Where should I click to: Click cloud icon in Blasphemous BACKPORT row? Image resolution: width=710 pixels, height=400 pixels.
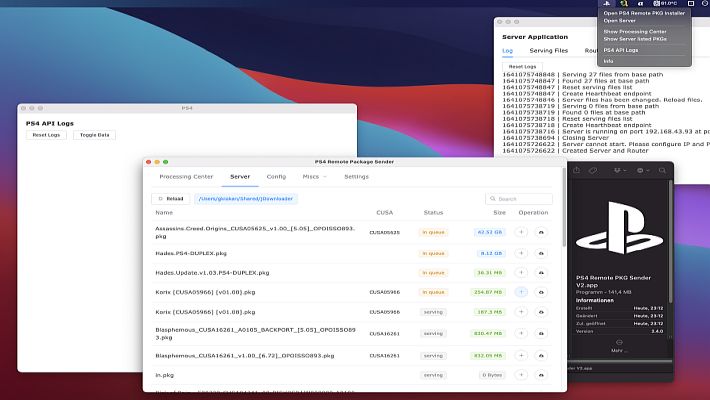pos(541,333)
